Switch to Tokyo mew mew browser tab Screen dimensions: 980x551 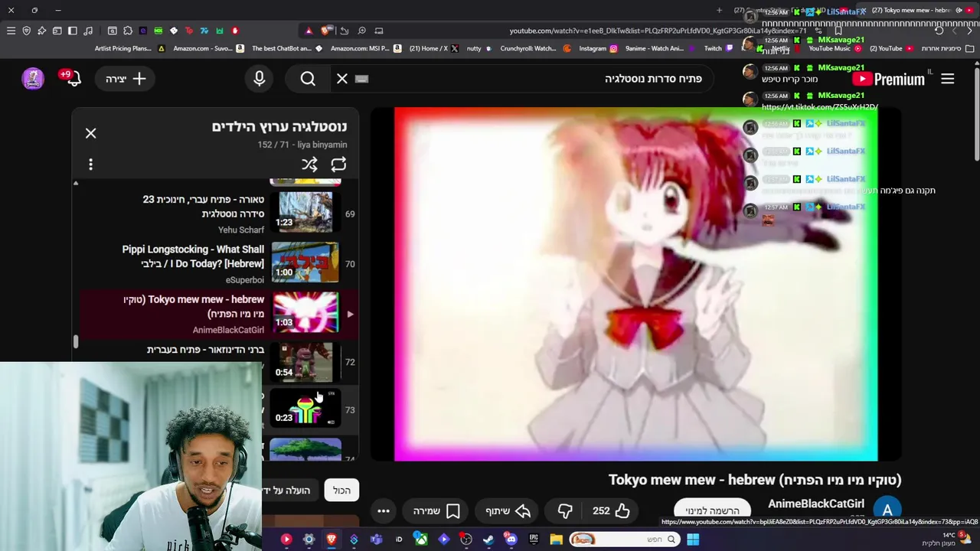(x=916, y=10)
